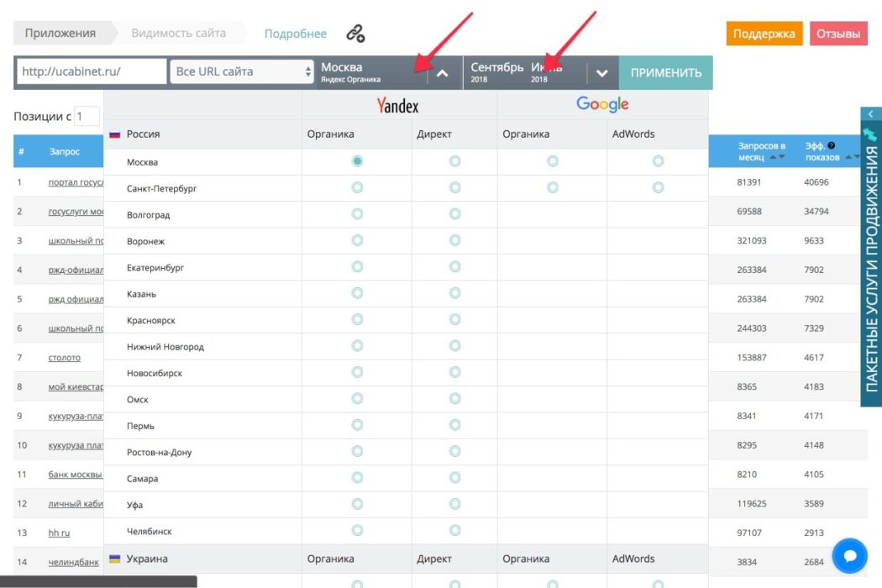Click the ПРИМЕНИТЬ button
The image size is (882, 588).
666,72
